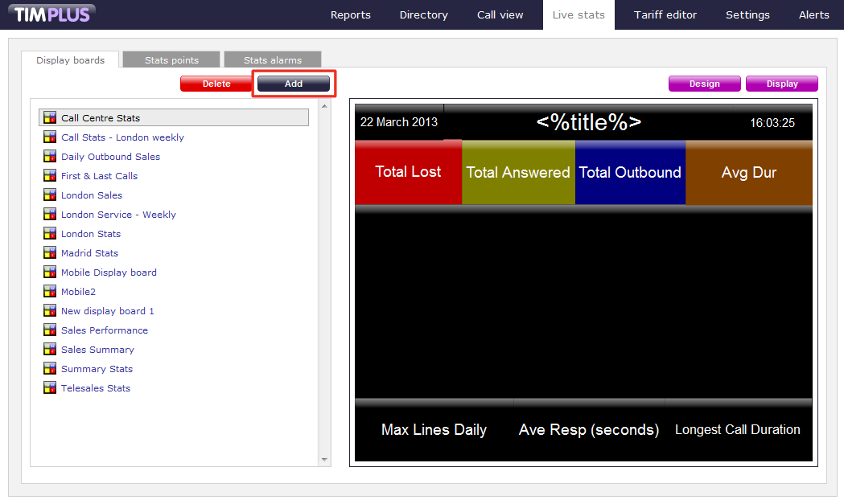Delete the selected display board

pyautogui.click(x=216, y=84)
